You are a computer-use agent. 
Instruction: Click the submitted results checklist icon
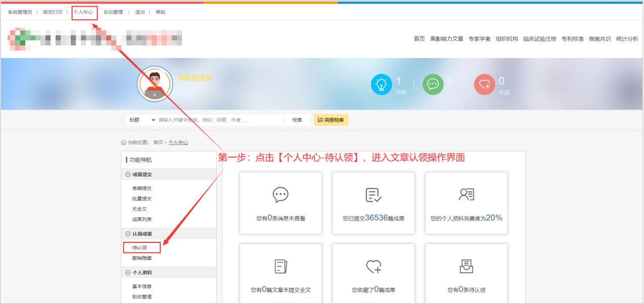click(374, 195)
